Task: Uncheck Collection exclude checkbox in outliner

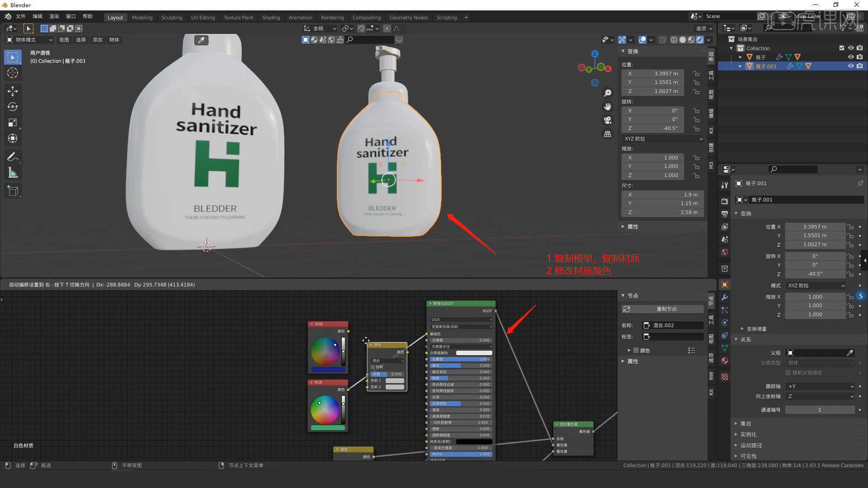Action: (841, 48)
